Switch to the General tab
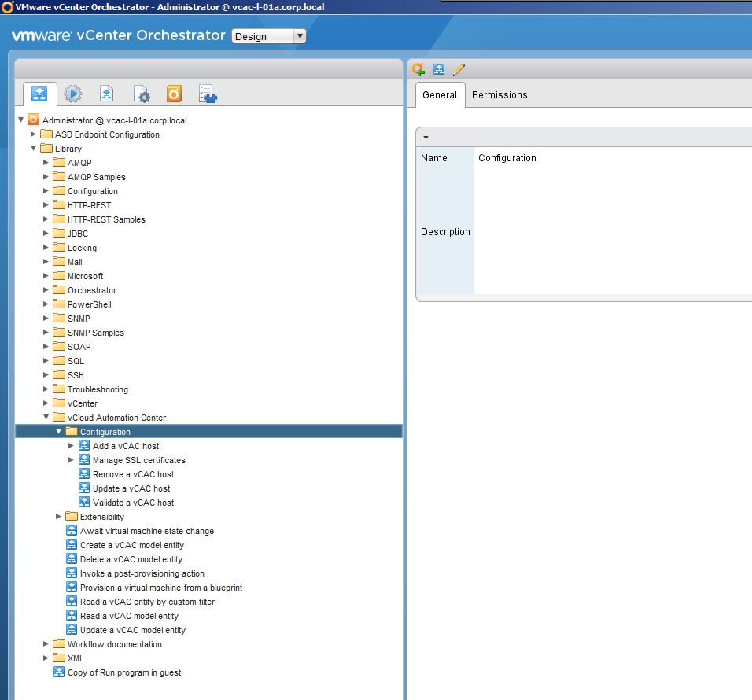This screenshot has height=700, width=752. click(x=439, y=95)
